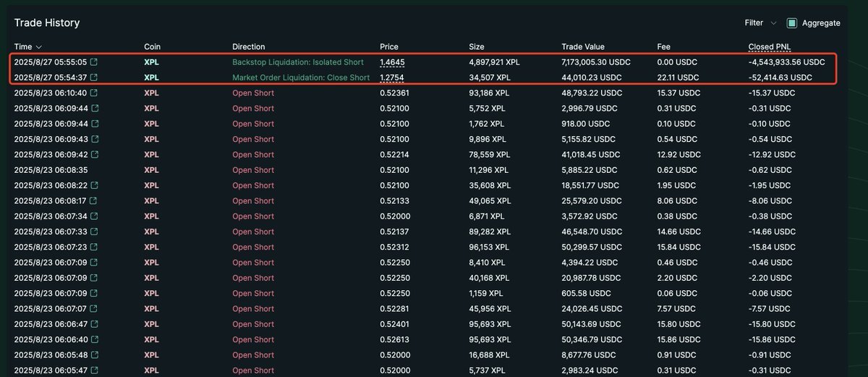Open explorer link for 05:55:05 trade
Image resolution: width=868 pixels, height=377 pixels.
[x=94, y=62]
